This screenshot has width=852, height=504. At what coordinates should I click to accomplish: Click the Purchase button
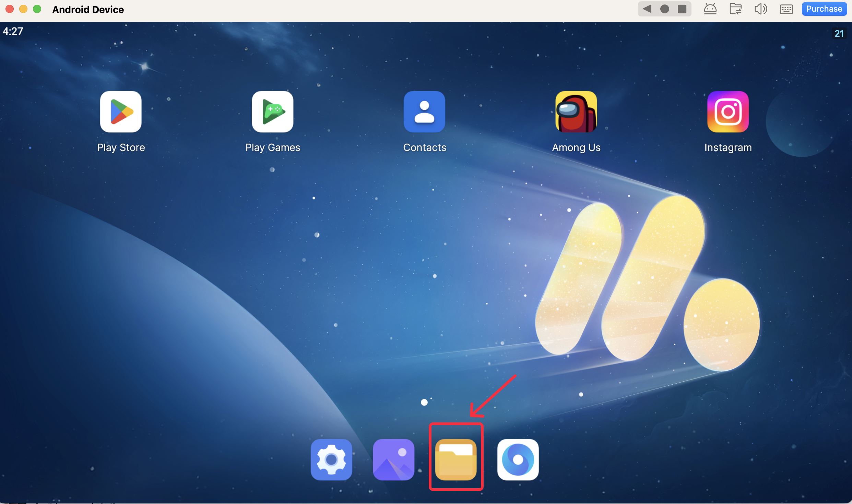pos(824,9)
